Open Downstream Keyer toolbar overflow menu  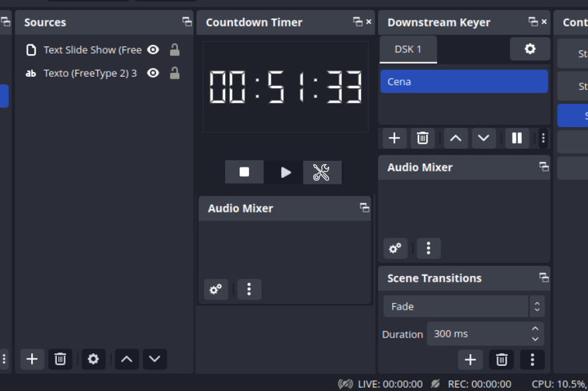[x=543, y=138]
